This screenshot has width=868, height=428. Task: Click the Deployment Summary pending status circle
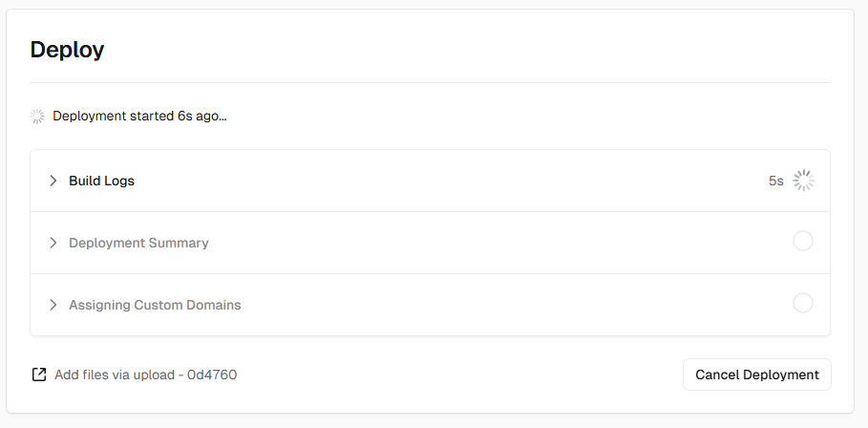tap(803, 241)
